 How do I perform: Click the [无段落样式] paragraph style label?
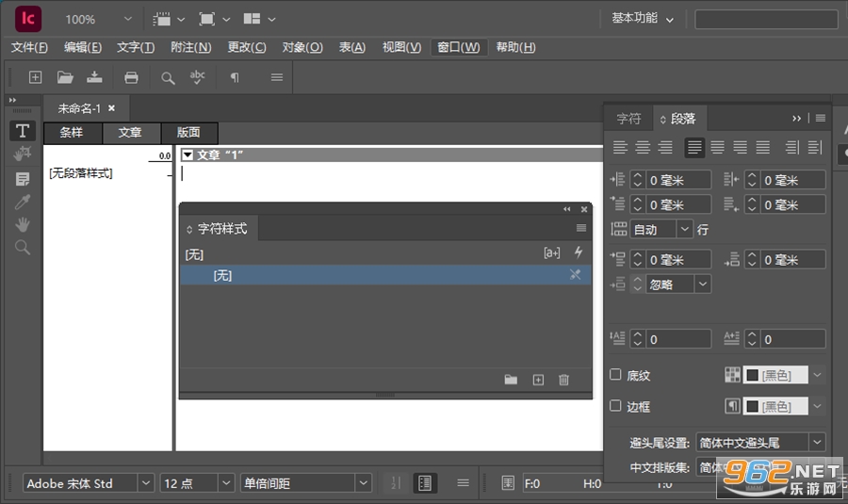pyautogui.click(x=81, y=173)
